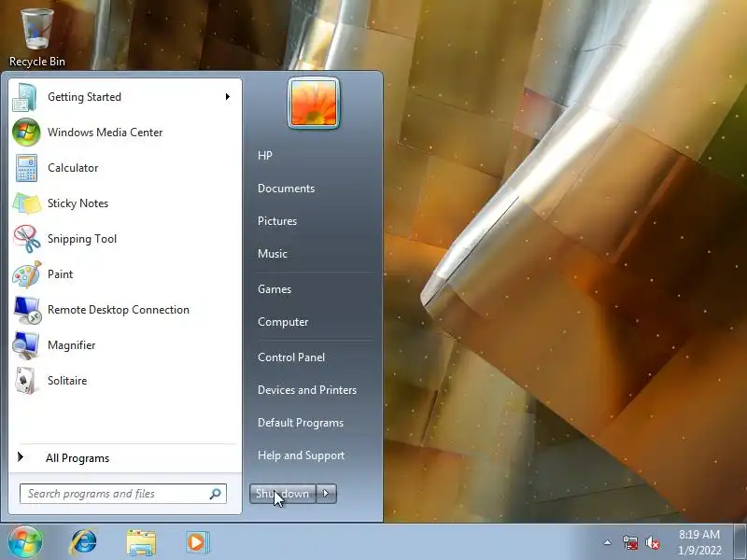Viewport: 747px width, 560px height.
Task: Open Music from Start menu
Action: 273,254
